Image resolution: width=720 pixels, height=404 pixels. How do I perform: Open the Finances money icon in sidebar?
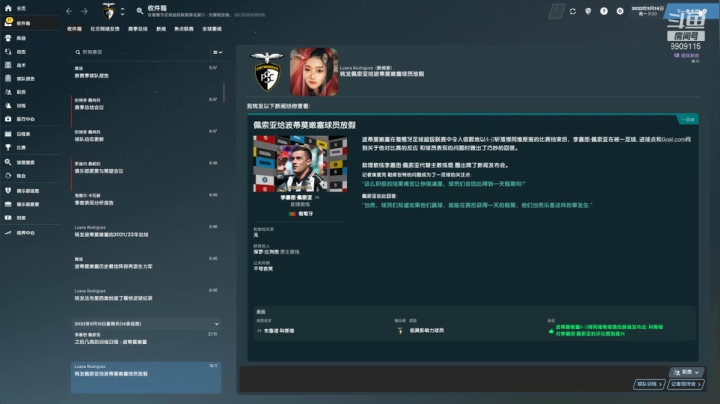(8, 218)
